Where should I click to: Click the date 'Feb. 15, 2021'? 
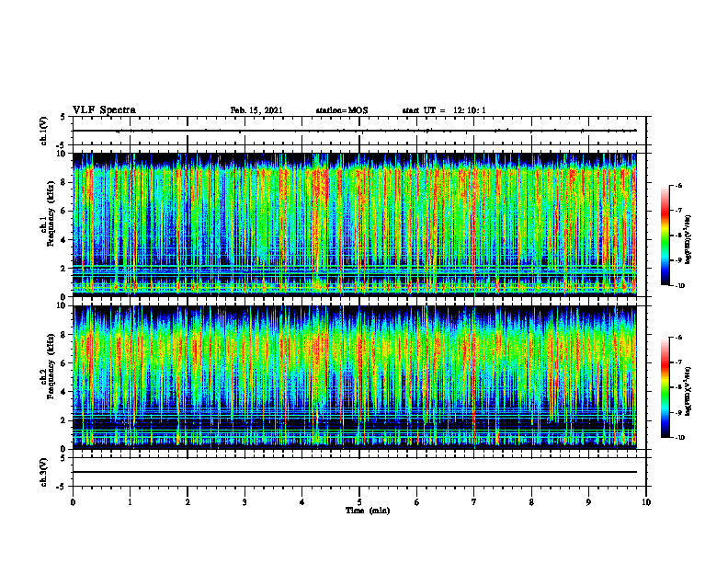pos(256,110)
